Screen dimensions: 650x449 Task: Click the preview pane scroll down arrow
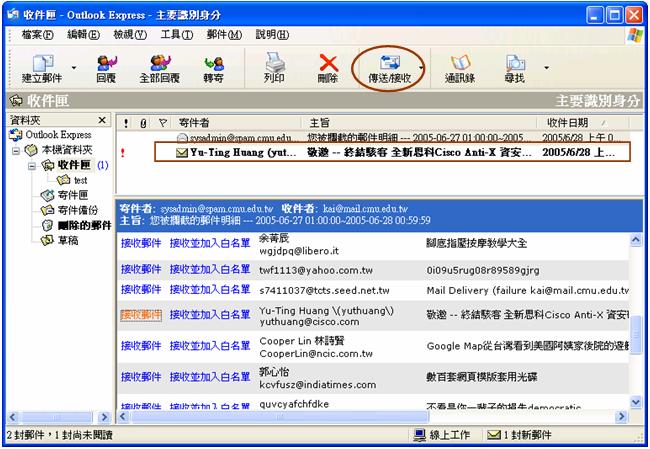click(x=636, y=401)
